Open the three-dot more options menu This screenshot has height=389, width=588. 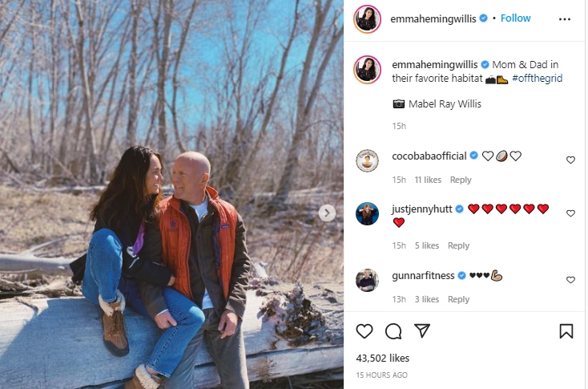565,19
